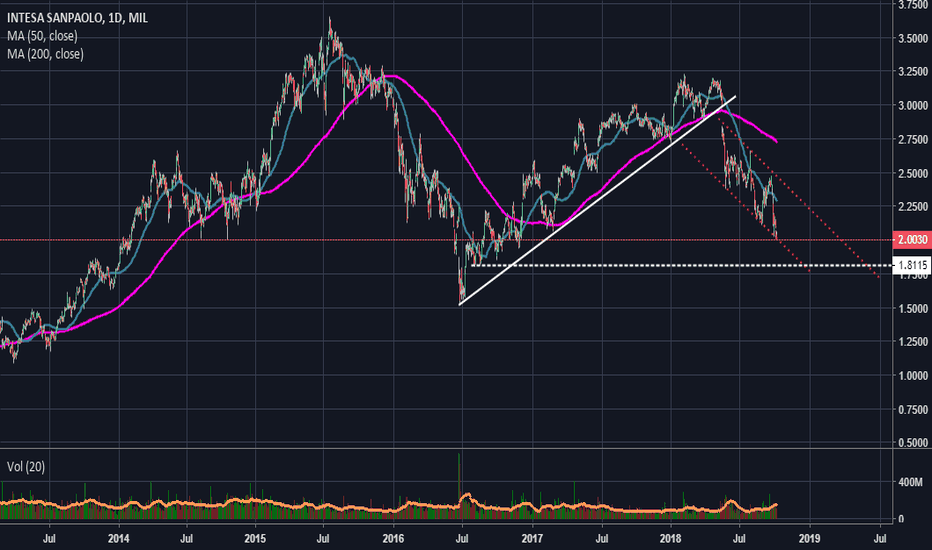
Task: Click the INTESA SANPAOLO, 1D, MIL title
Action: pyautogui.click(x=77, y=18)
